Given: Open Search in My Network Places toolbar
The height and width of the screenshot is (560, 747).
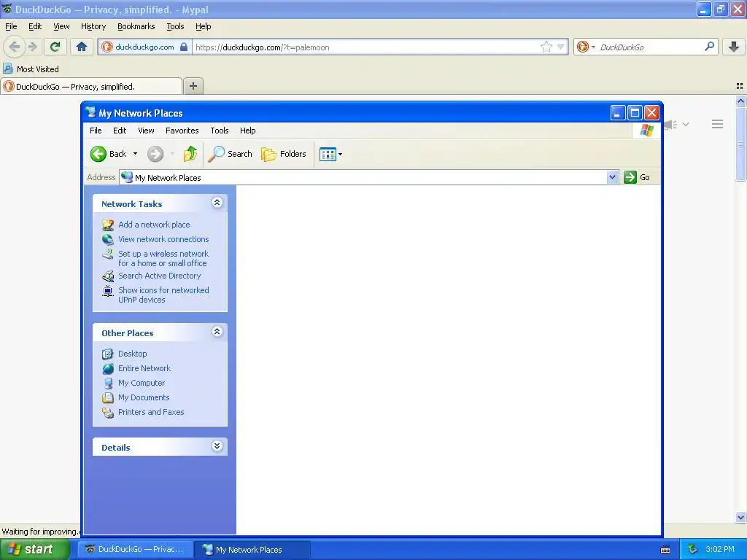Looking at the screenshot, I should [x=230, y=154].
